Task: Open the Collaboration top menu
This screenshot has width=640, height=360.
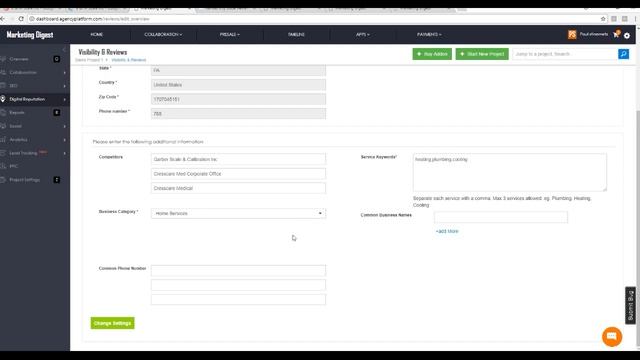Action: point(163,35)
